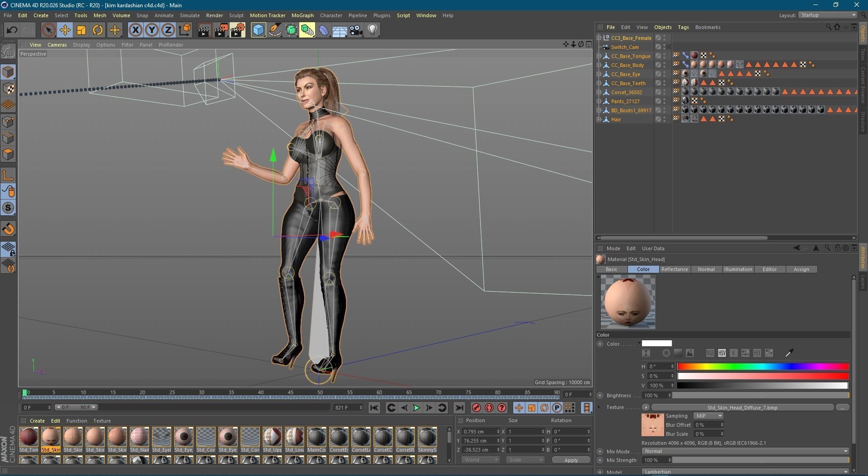Toggle Position keyframe recording

click(519, 408)
